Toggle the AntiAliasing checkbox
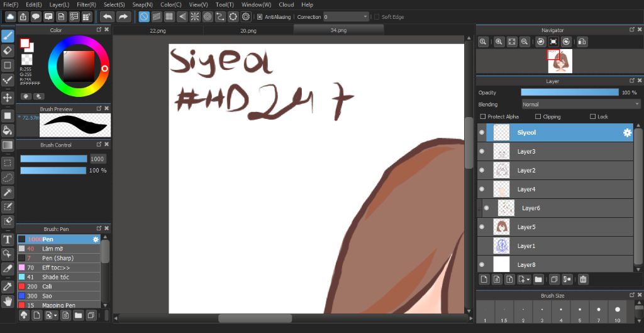This screenshot has height=333, width=644. [x=260, y=17]
